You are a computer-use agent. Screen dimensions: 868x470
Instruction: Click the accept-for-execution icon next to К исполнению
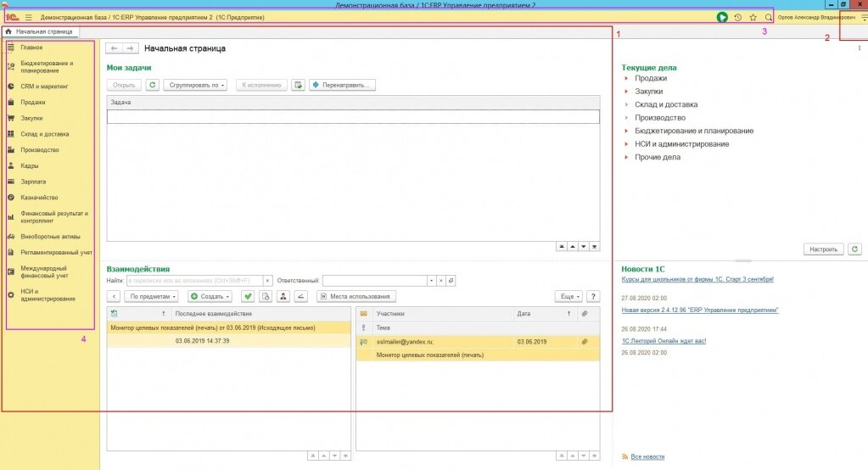point(299,85)
